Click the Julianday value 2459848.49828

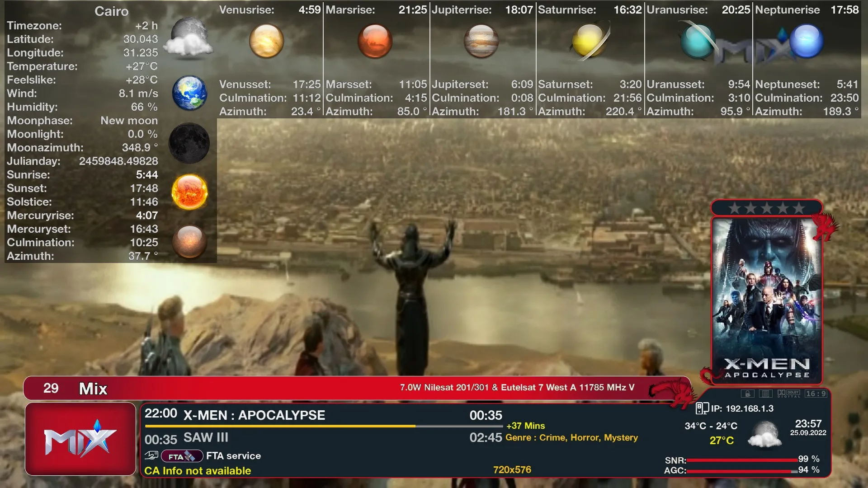tap(118, 161)
